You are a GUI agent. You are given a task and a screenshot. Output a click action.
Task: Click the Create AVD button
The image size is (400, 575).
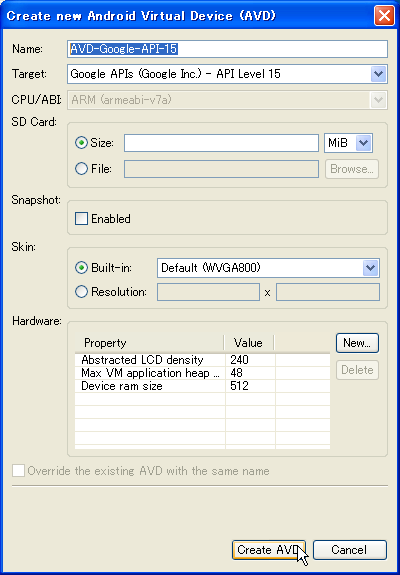[x=269, y=550]
